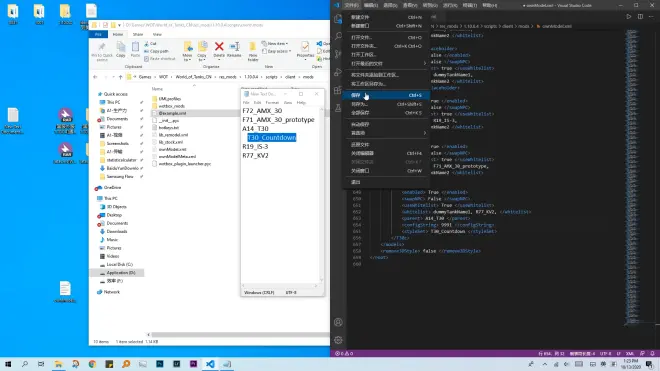This screenshot has width=660, height=371.
Task: Select Application (D:) drive in navigation pane
Action: [121, 273]
